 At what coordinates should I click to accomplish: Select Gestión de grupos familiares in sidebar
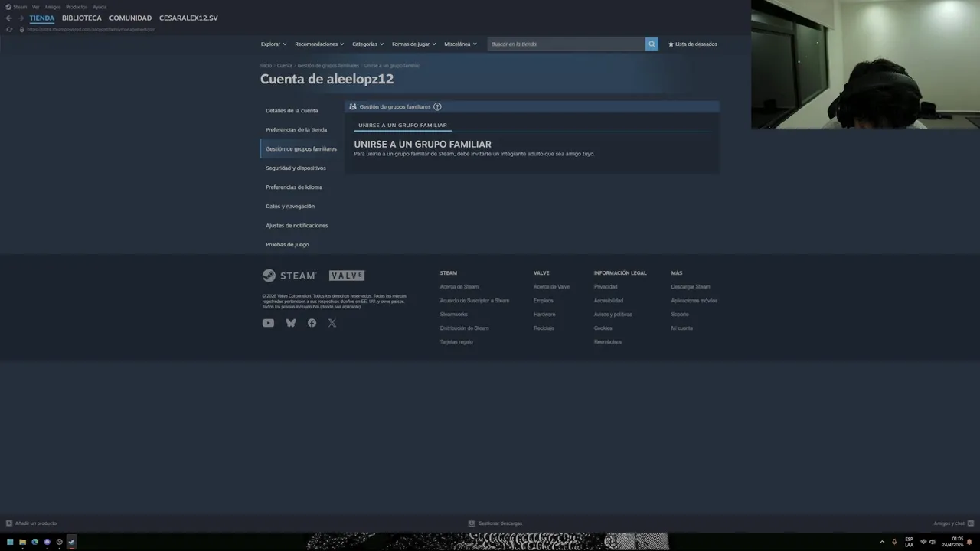click(301, 149)
